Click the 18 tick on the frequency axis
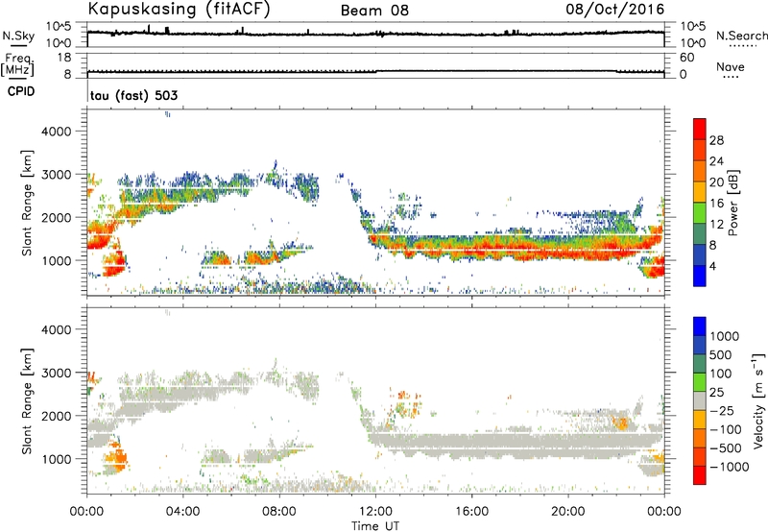This screenshot has width=768, height=532. click(64, 58)
